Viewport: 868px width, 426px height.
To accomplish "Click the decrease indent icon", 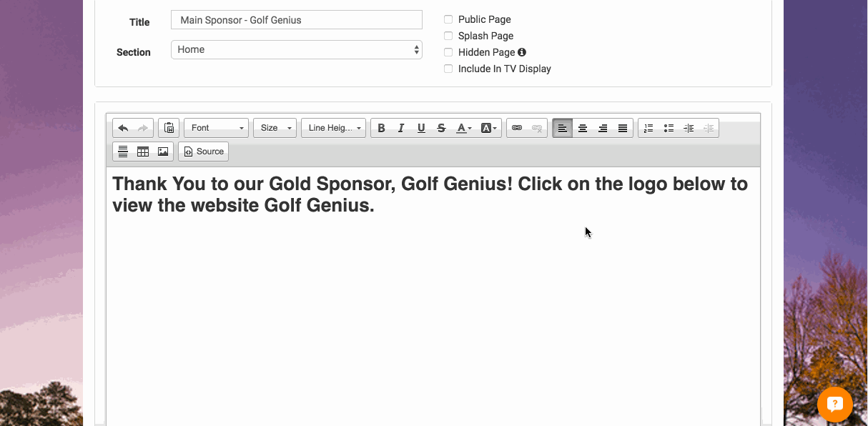I will [709, 128].
